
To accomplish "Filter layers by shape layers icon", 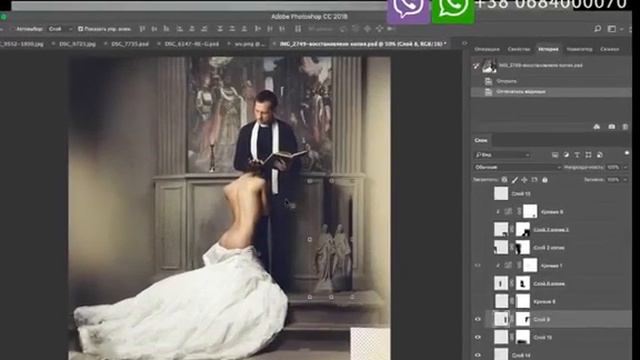I will point(588,155).
